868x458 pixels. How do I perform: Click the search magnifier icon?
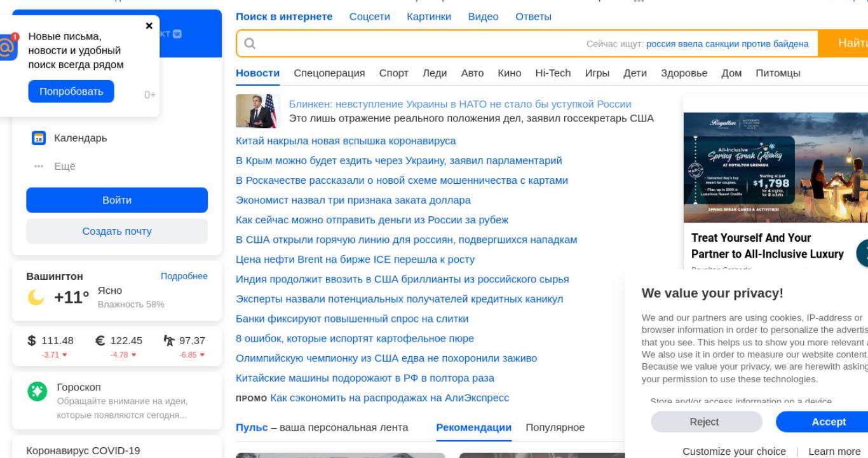pyautogui.click(x=250, y=43)
